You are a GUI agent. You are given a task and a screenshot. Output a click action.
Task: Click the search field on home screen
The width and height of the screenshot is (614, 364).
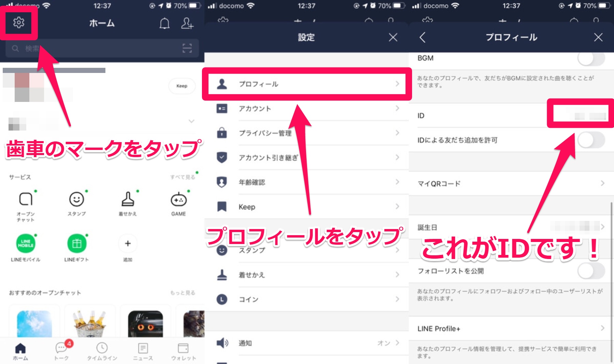pyautogui.click(x=102, y=48)
